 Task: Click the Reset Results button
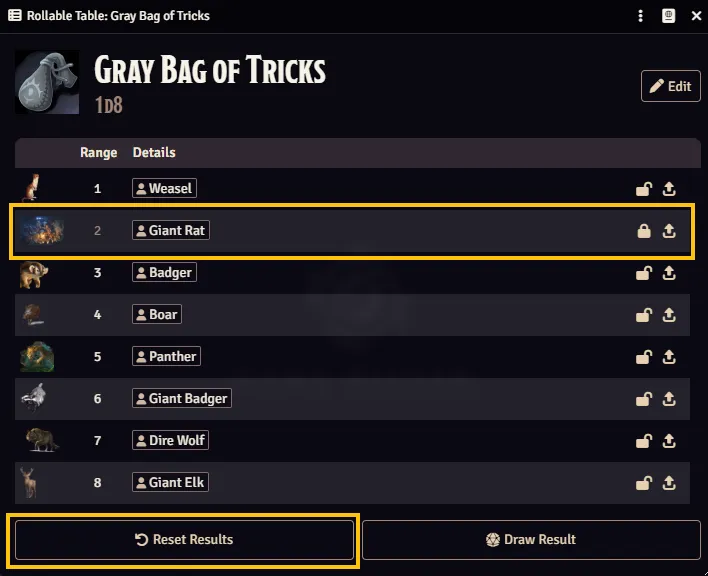coord(184,539)
